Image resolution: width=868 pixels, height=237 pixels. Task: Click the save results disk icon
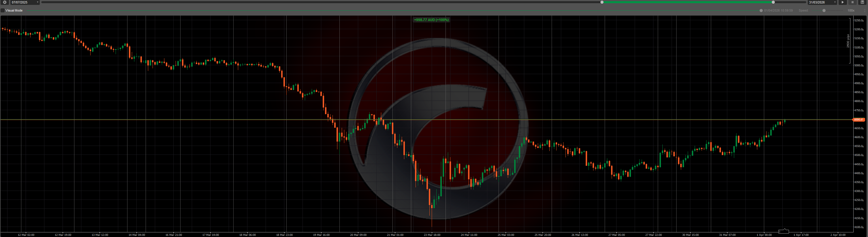pyautogui.click(x=862, y=2)
